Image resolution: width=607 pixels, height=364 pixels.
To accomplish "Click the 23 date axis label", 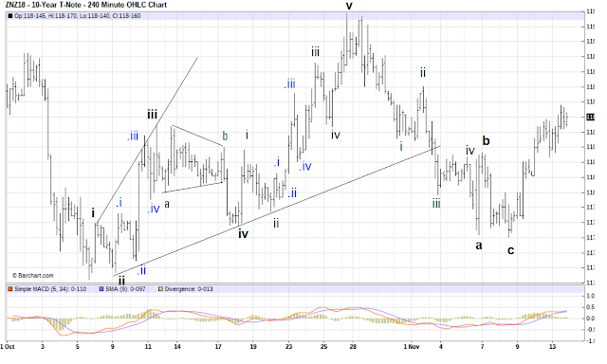I will click(288, 347).
